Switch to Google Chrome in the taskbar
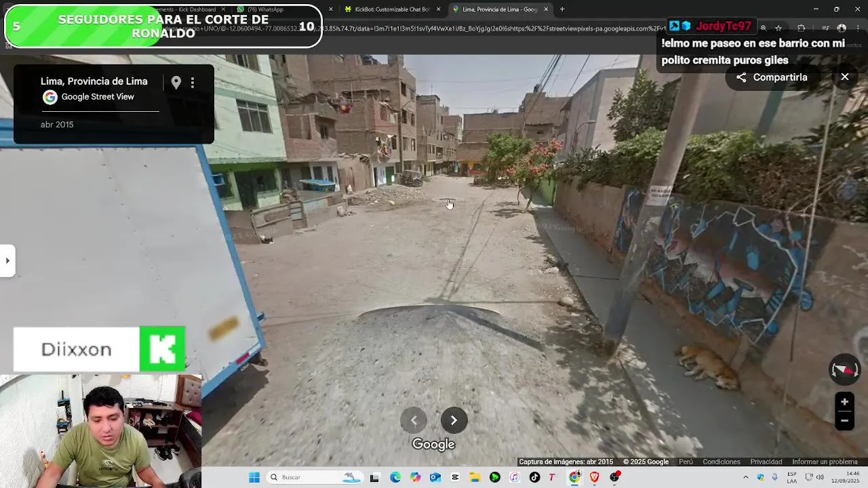The image size is (868, 488). click(x=574, y=478)
